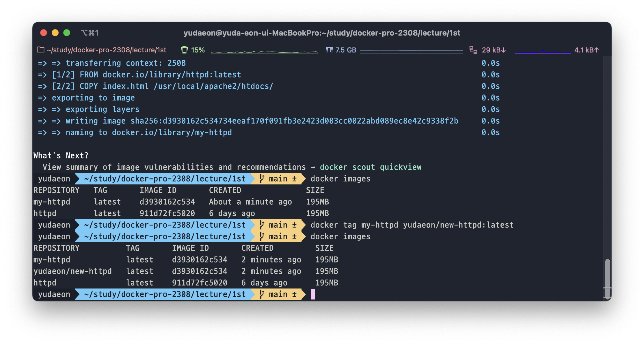Click git branch icon in last prompt
644x344 pixels.
coord(262,294)
